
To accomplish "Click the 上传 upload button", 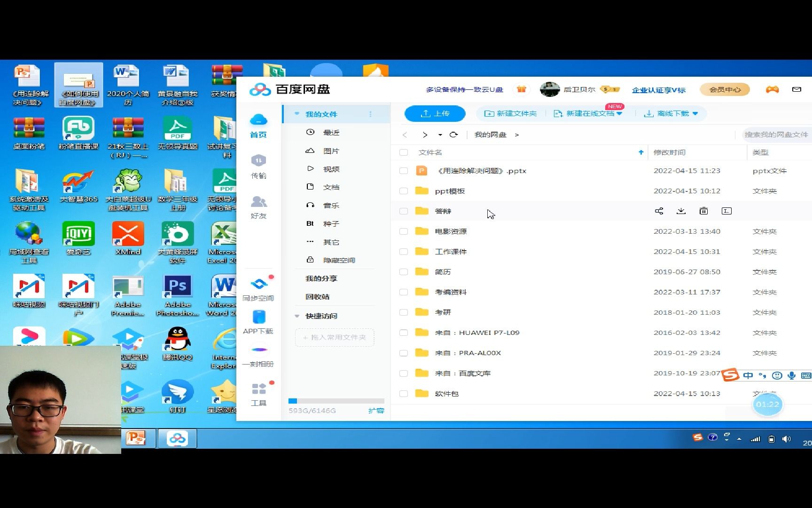I will click(x=434, y=113).
